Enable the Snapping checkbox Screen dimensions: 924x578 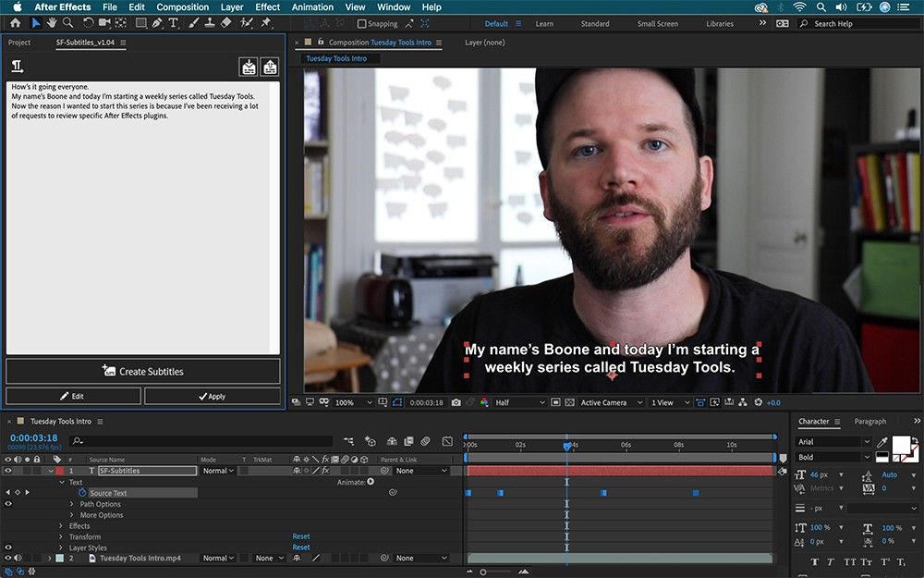coord(362,24)
